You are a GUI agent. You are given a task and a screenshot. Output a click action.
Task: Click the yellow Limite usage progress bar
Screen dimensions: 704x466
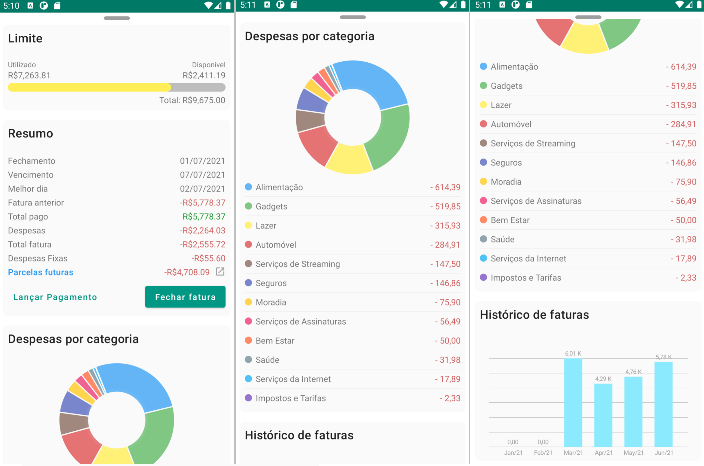[90, 88]
